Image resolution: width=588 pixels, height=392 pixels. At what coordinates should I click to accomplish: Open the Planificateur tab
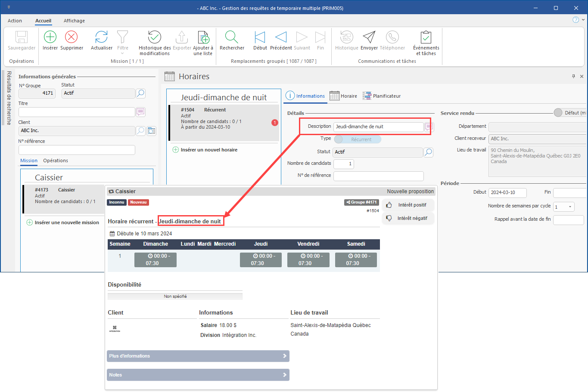[382, 96]
